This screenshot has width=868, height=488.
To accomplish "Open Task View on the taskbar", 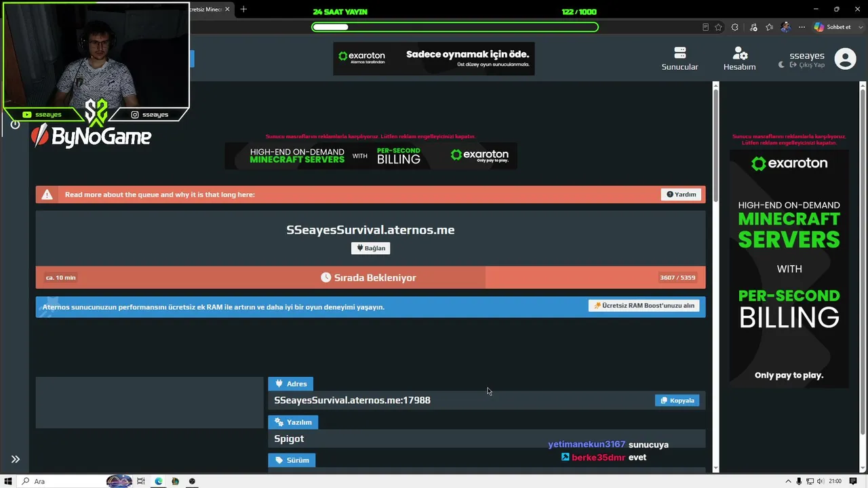I will coord(141,481).
